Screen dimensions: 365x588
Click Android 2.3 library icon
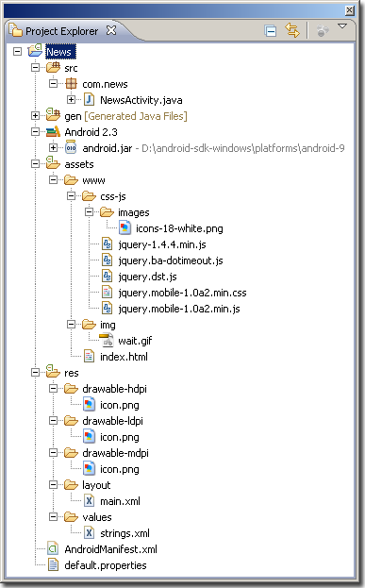[x=53, y=131]
